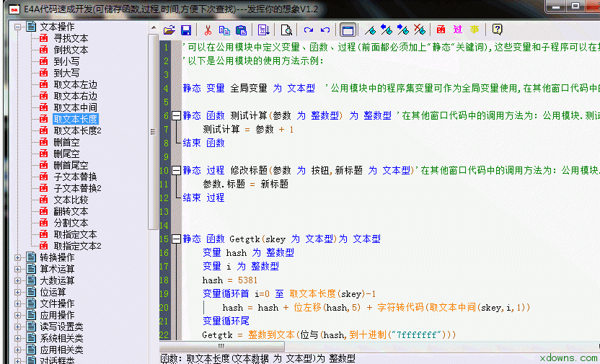This screenshot has height=364, width=600.
Task: Click the highlighted 取文本长度 item
Action: pos(76,119)
